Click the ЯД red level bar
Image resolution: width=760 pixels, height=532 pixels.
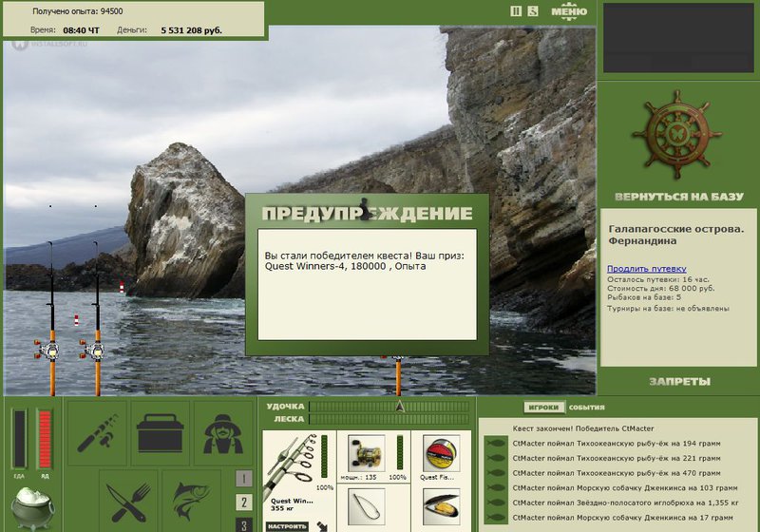(45, 439)
